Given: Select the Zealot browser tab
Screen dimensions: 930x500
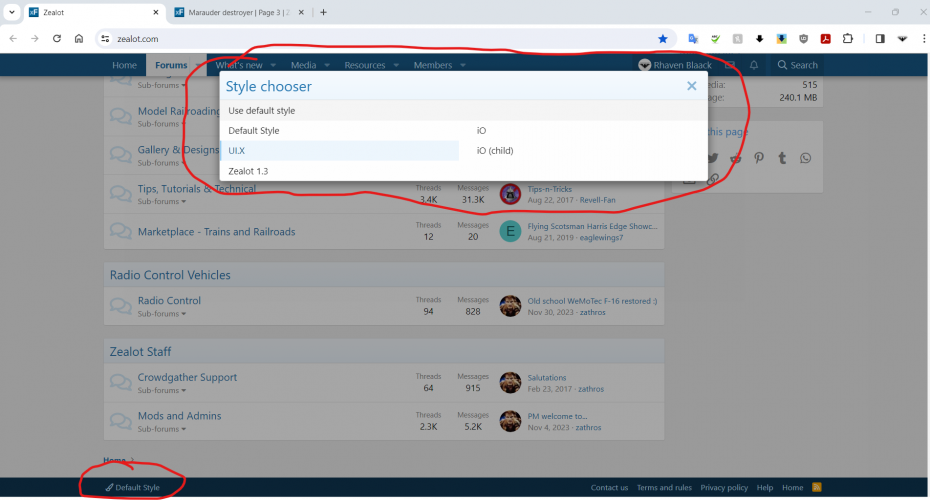Looking at the screenshot, I should 94,12.
